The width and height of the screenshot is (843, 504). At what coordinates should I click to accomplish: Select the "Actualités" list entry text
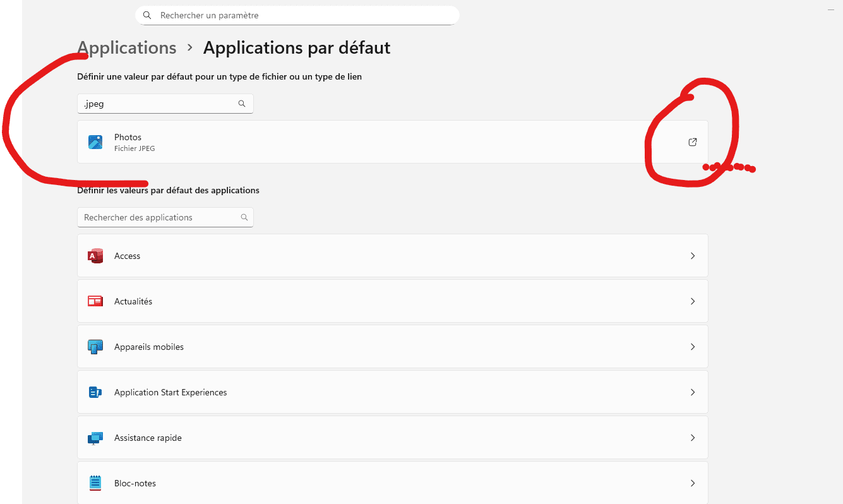pyautogui.click(x=133, y=301)
